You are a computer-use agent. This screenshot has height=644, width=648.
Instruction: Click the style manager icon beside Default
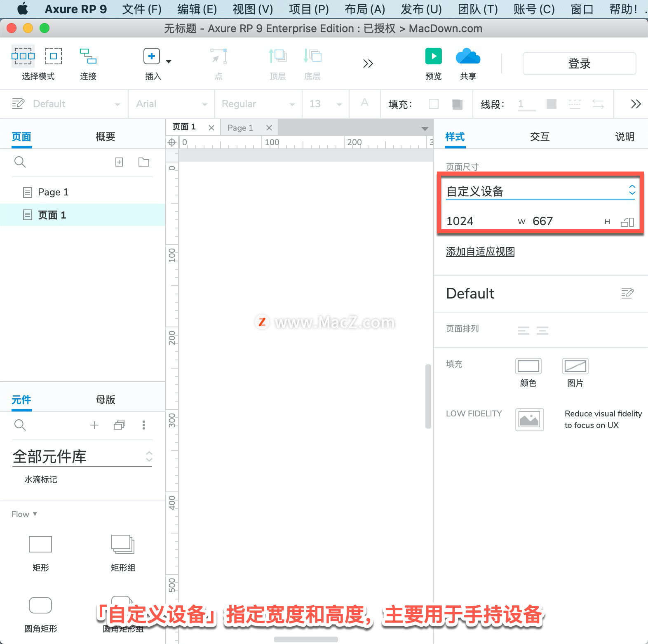click(x=18, y=103)
